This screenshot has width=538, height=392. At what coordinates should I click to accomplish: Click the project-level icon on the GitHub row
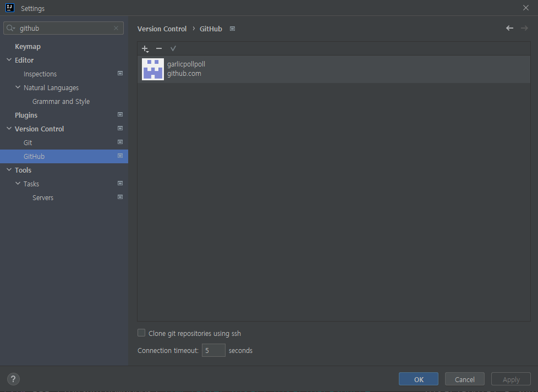tap(120, 156)
